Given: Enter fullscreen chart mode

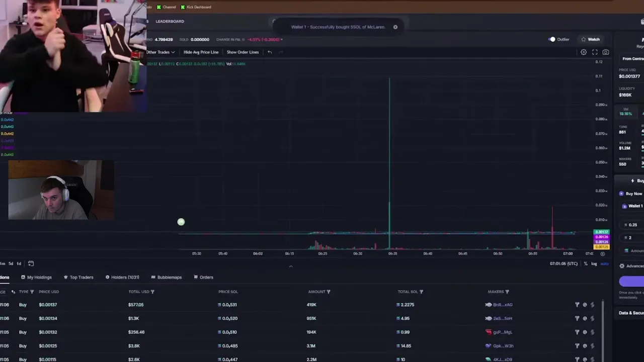Looking at the screenshot, I should pos(595,52).
